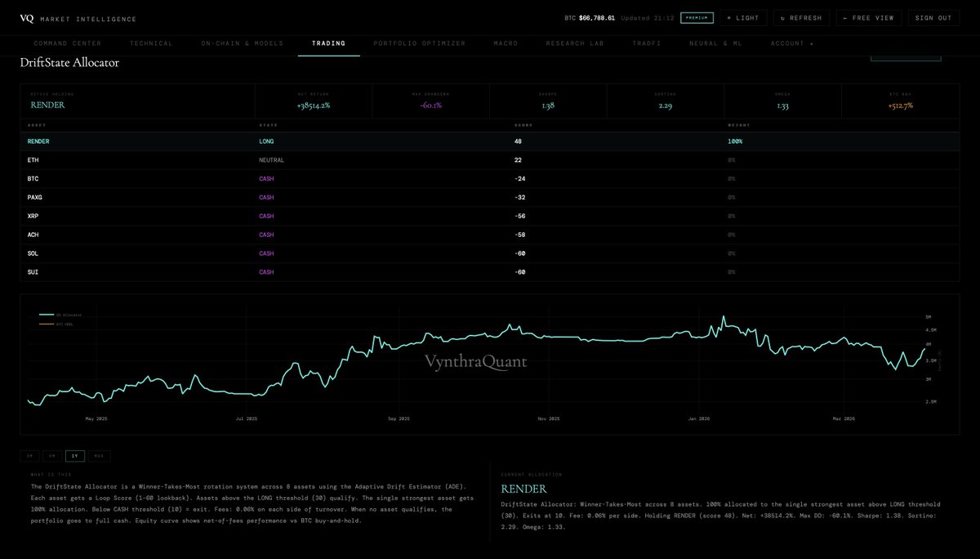This screenshot has height=559, width=980.
Task: Click the RENDER asset row name
Action: tap(38, 141)
